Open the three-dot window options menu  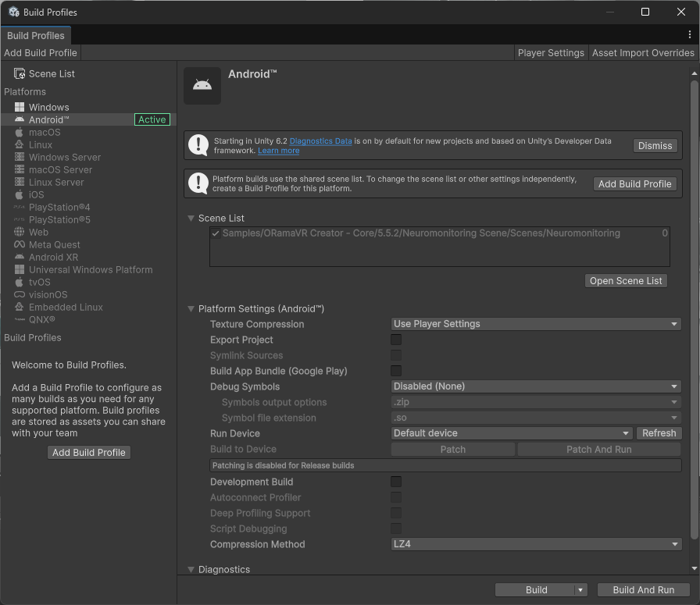pyautogui.click(x=690, y=35)
